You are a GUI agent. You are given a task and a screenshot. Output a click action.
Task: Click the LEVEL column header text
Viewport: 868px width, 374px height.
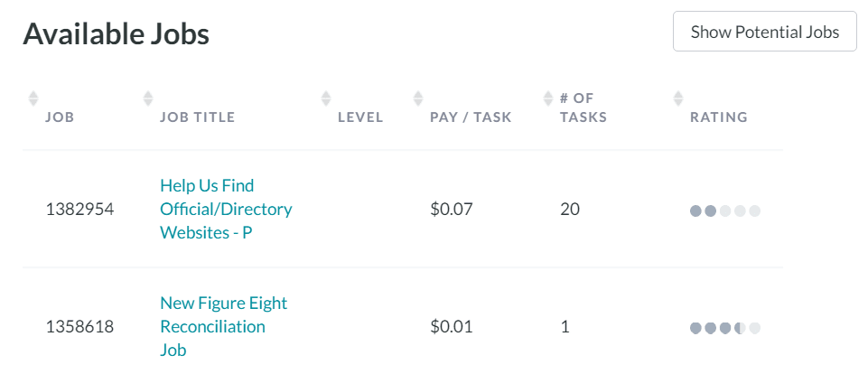click(361, 117)
